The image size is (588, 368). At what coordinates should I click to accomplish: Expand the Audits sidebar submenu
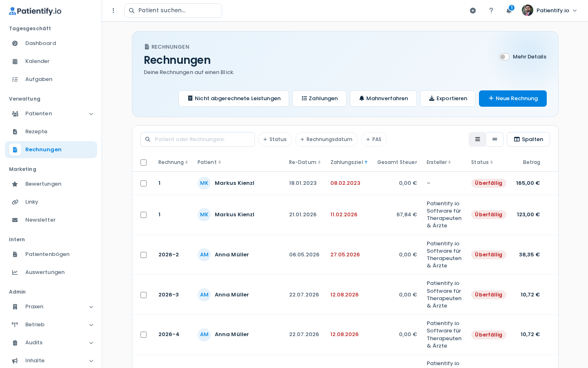coord(91,343)
